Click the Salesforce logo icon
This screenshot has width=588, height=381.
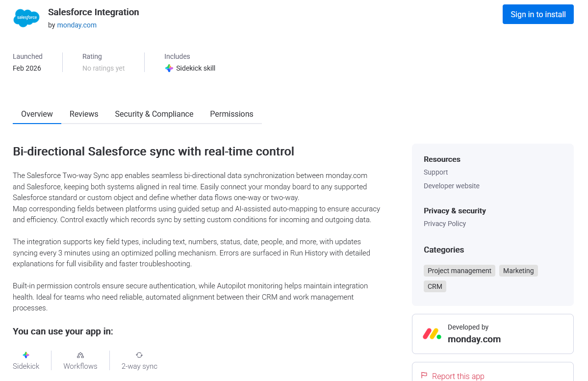pos(26,18)
